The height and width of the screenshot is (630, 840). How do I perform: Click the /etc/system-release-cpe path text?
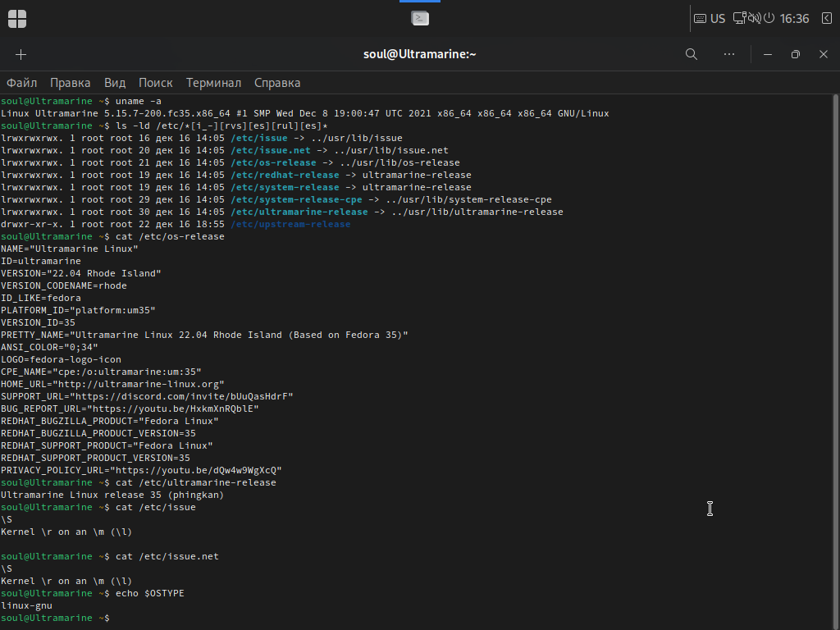pos(296,200)
